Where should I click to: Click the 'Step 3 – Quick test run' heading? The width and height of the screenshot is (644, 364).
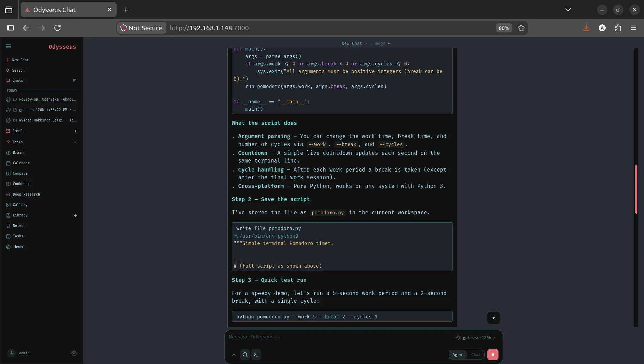pyautogui.click(x=269, y=280)
